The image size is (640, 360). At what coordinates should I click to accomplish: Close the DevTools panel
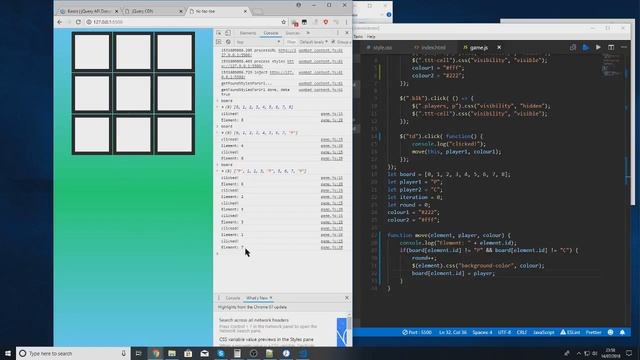click(347, 33)
